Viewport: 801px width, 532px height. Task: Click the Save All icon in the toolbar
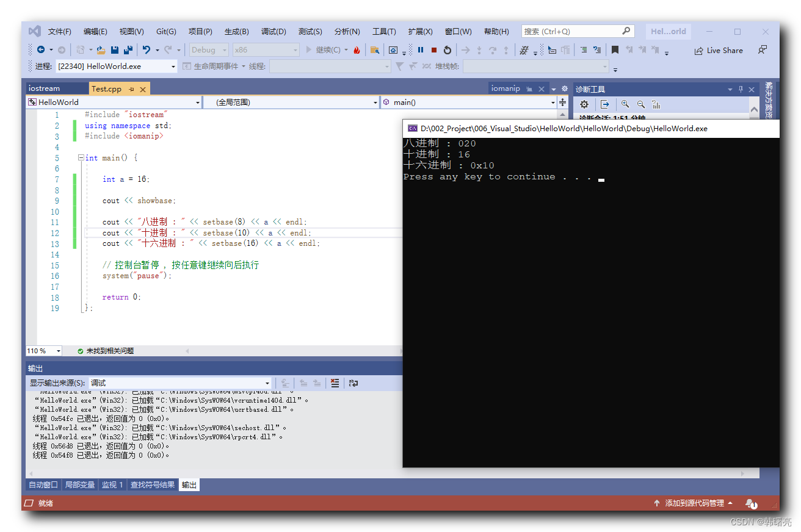pyautogui.click(x=129, y=50)
